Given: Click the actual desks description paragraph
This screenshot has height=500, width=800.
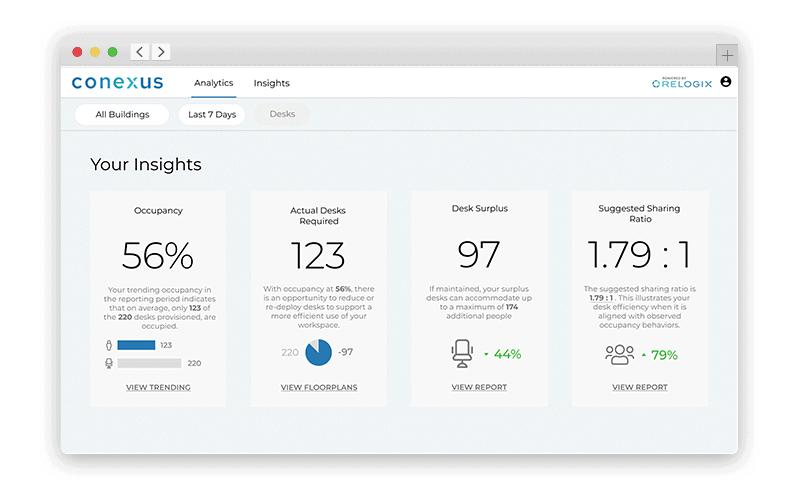Looking at the screenshot, I should coord(318,307).
